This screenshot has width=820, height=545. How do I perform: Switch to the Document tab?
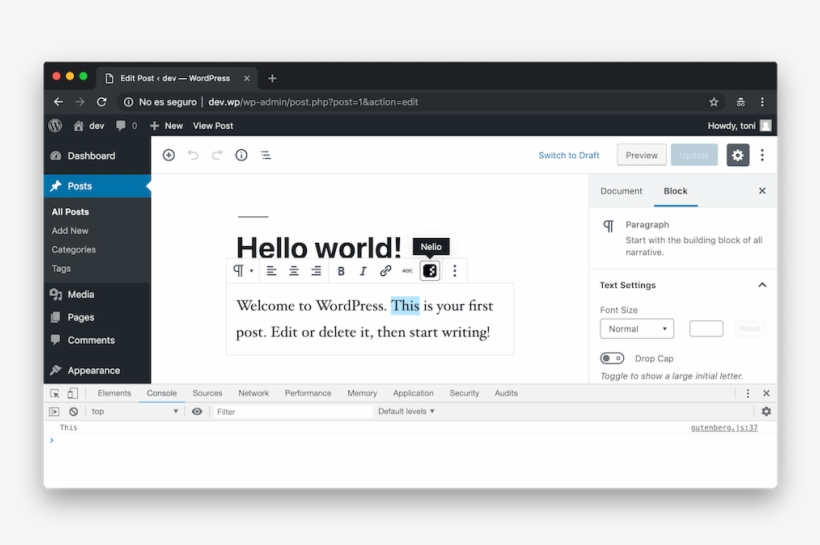tap(621, 191)
